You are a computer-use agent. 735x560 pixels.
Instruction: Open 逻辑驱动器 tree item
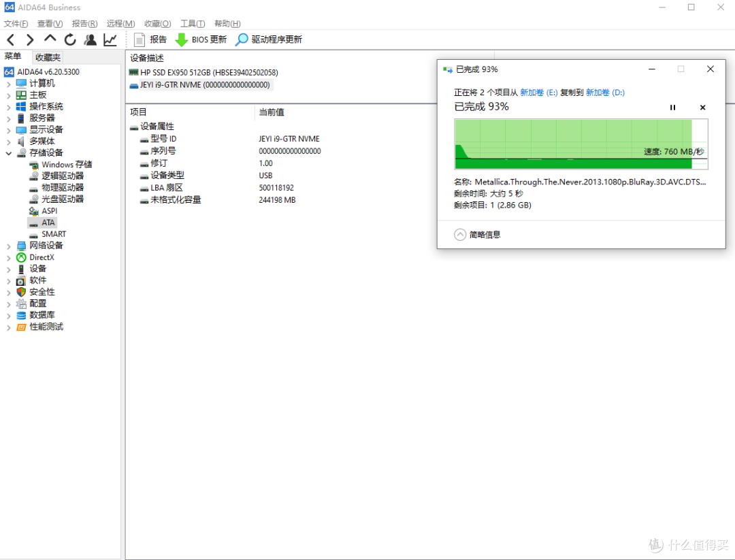pos(56,176)
